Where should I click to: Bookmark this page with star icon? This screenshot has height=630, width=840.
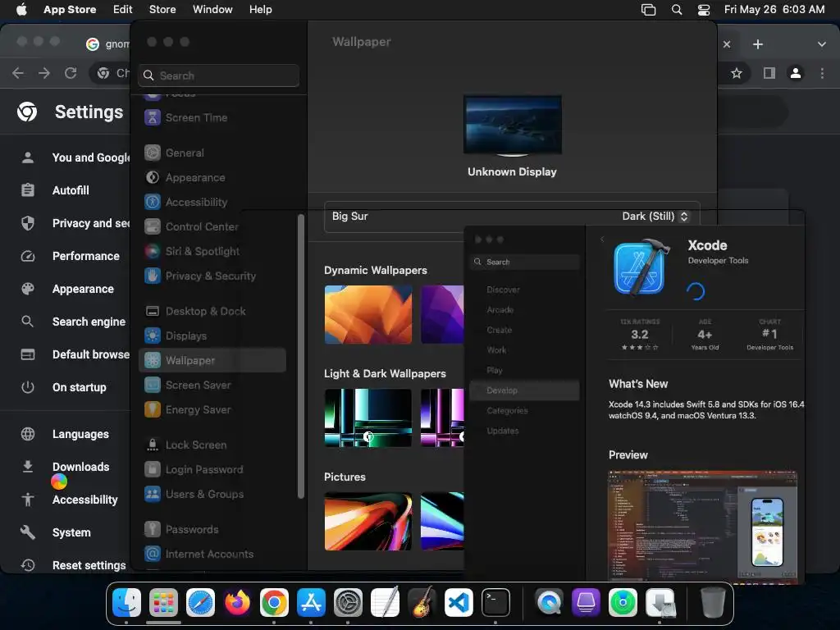click(737, 73)
